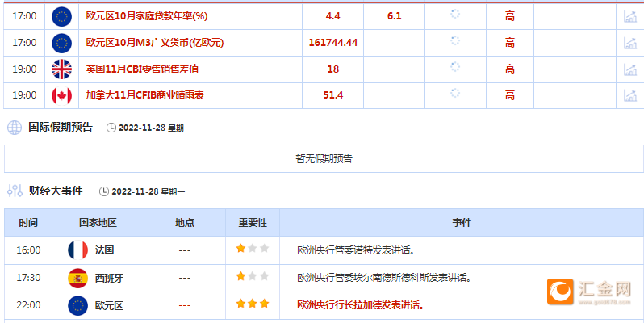Screen dimensions: 644x323
Task: Click loading spinner in M3广义货币 row
Action: [x=455, y=40]
